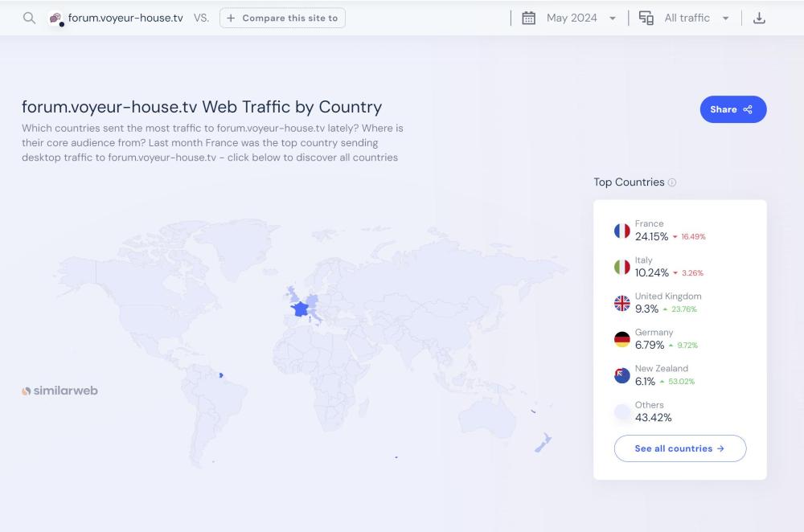
Task: Click the calendar icon beside May 2024
Action: 528,18
